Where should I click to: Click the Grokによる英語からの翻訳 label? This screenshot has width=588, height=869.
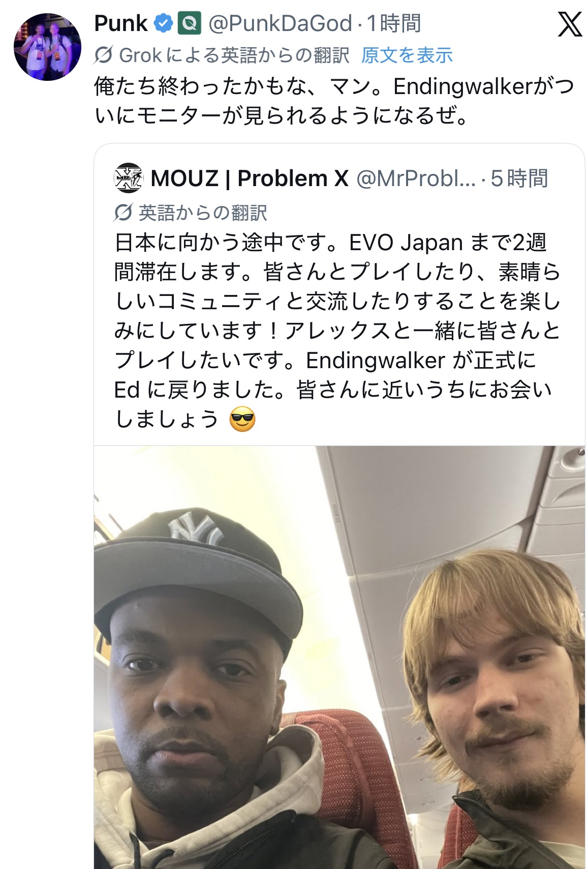234,55
